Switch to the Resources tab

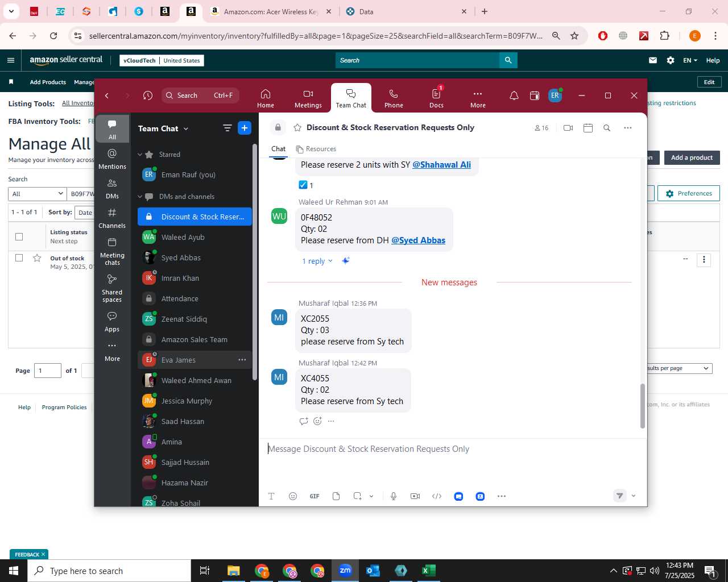point(316,149)
